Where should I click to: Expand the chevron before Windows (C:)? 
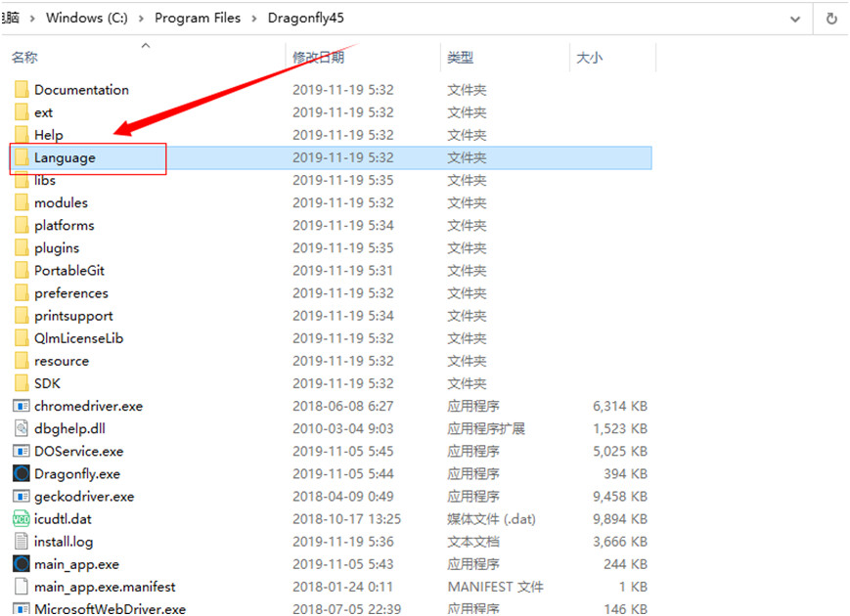point(32,19)
